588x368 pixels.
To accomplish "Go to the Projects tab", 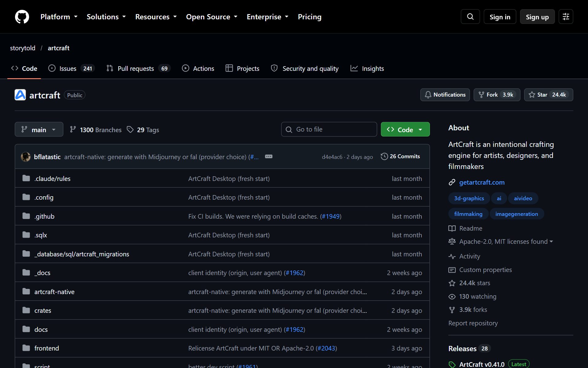I will [242, 68].
